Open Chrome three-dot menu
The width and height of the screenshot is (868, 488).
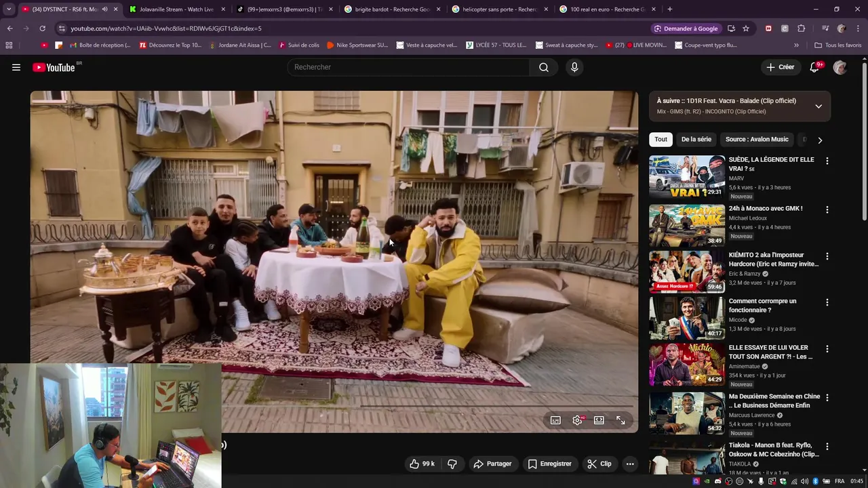click(x=858, y=28)
